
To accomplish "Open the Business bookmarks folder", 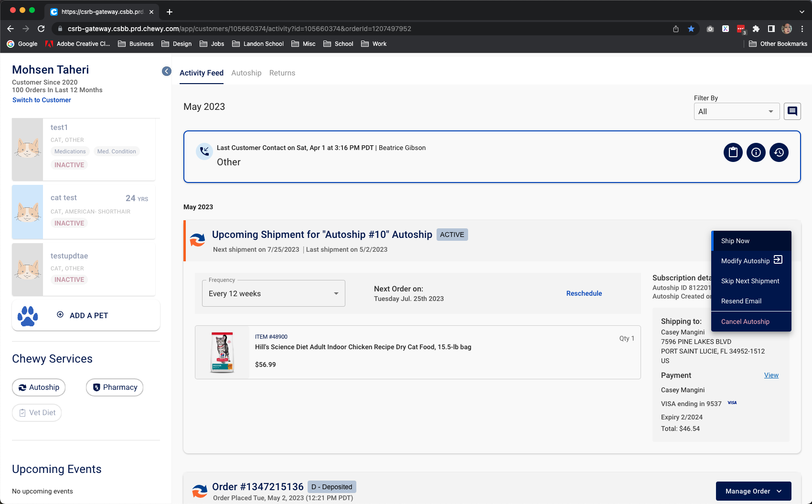I will tap(136, 43).
